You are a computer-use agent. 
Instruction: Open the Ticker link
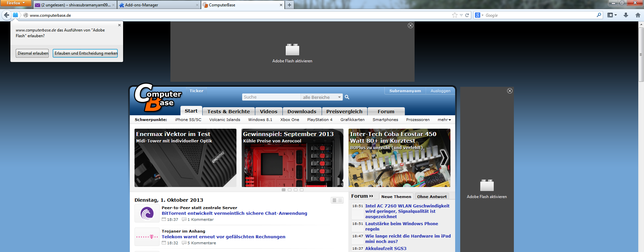tap(196, 91)
